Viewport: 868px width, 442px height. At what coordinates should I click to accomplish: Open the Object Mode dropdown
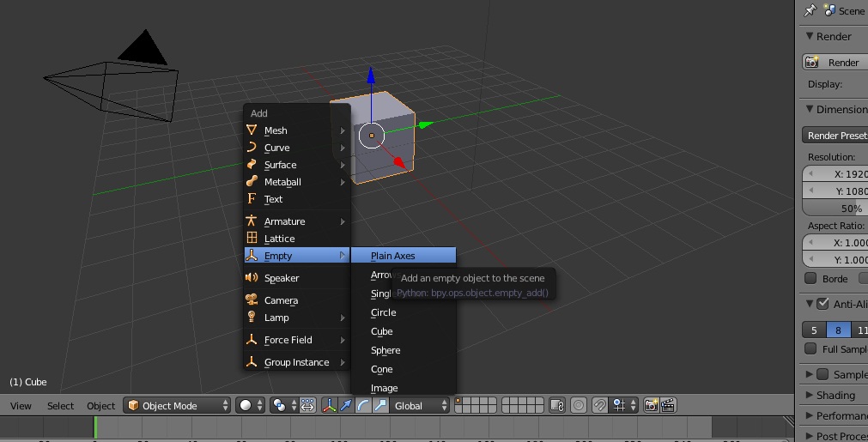pos(178,405)
